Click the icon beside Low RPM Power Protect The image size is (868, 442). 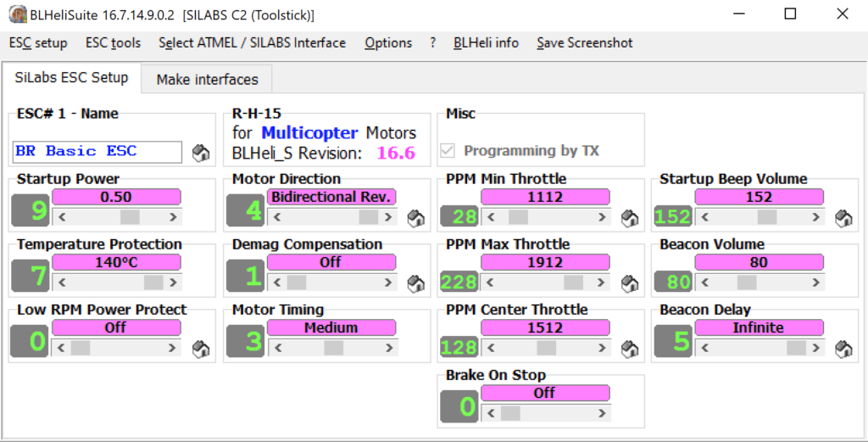[201, 349]
